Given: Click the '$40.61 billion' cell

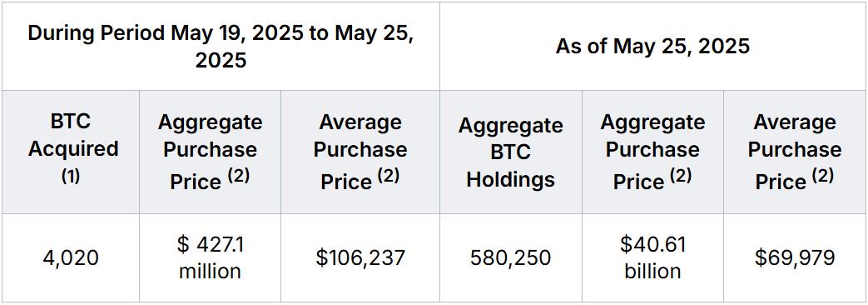Looking at the screenshot, I should tap(652, 257).
